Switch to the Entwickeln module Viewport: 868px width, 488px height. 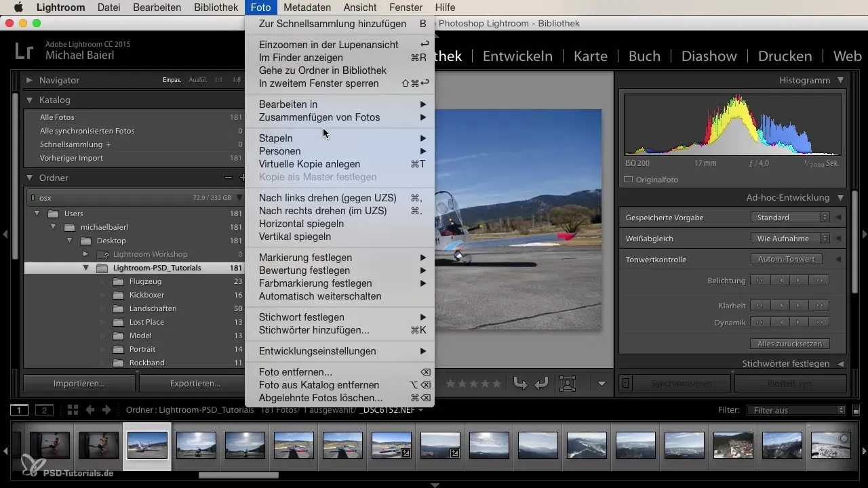pos(517,56)
